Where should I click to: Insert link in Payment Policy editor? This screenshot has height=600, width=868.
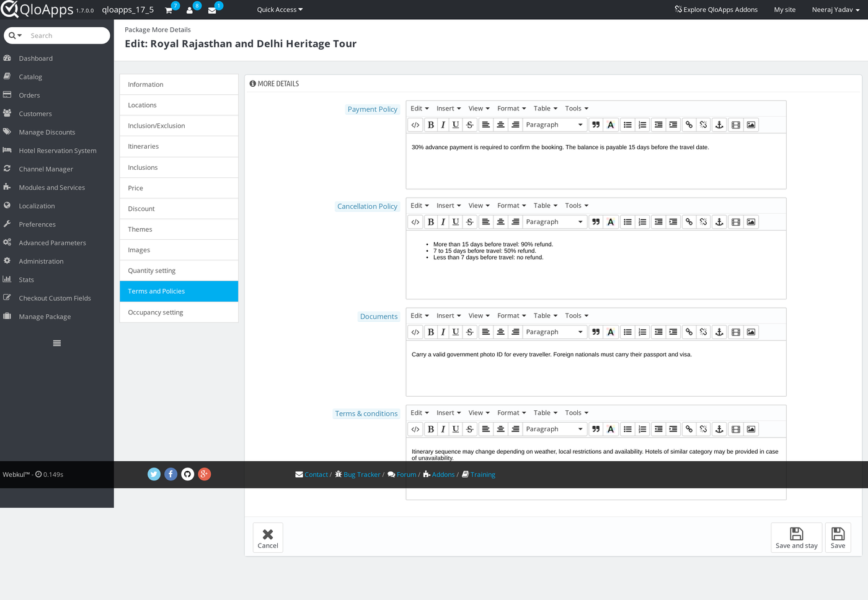pos(689,125)
